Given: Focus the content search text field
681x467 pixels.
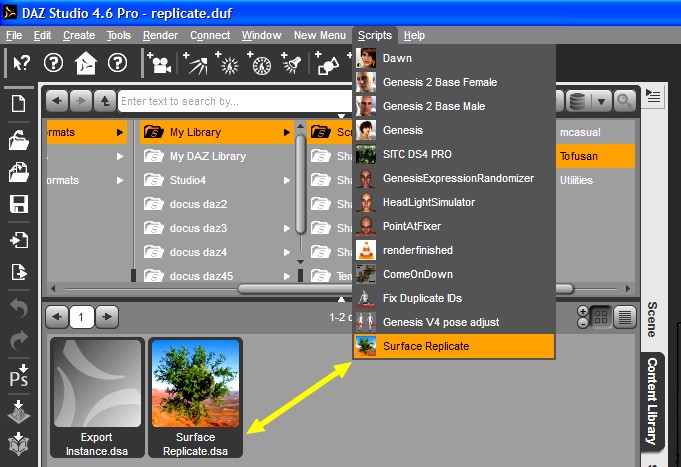Looking at the screenshot, I should click(x=235, y=101).
